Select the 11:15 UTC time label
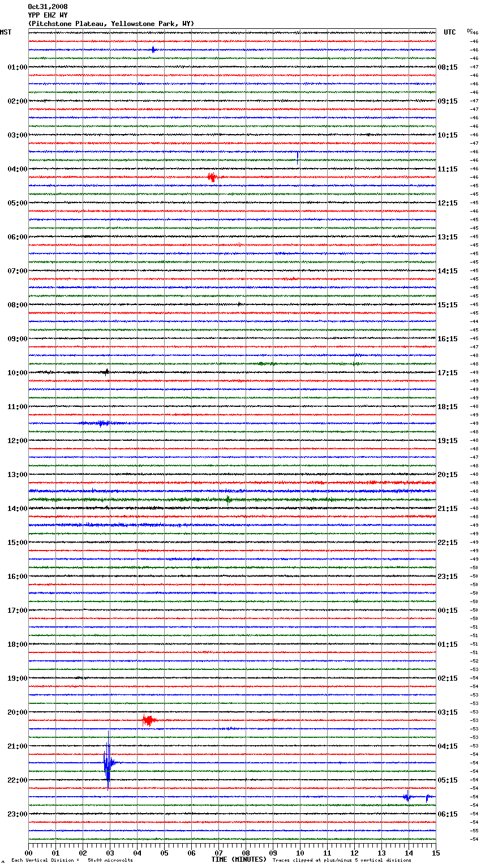The width and height of the screenshot is (481, 868). point(448,169)
